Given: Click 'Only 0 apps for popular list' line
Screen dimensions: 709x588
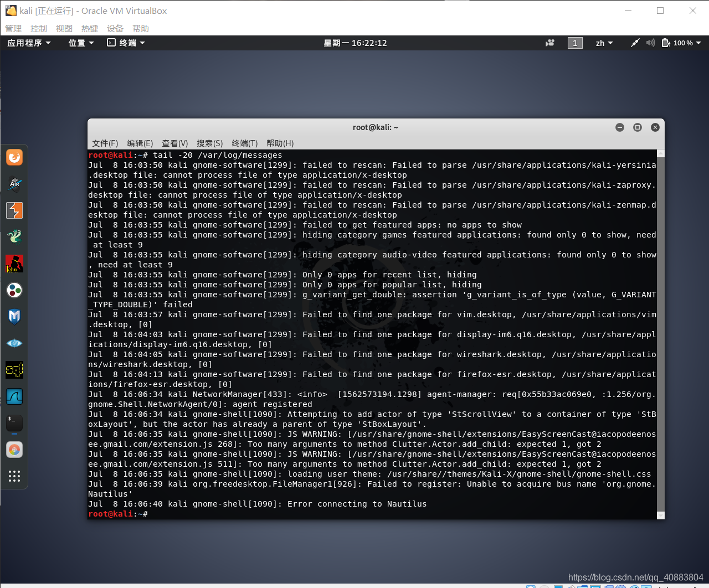Looking at the screenshot, I should (285, 285).
